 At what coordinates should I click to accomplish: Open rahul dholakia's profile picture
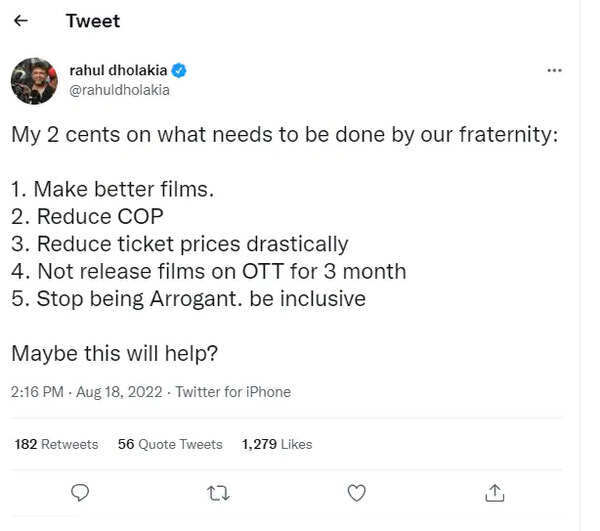pos(34,80)
